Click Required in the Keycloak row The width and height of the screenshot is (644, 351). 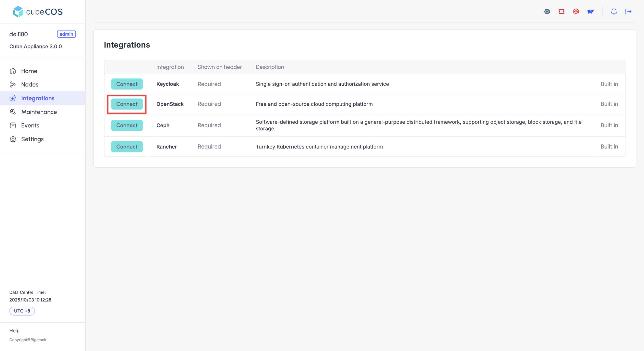click(x=209, y=84)
